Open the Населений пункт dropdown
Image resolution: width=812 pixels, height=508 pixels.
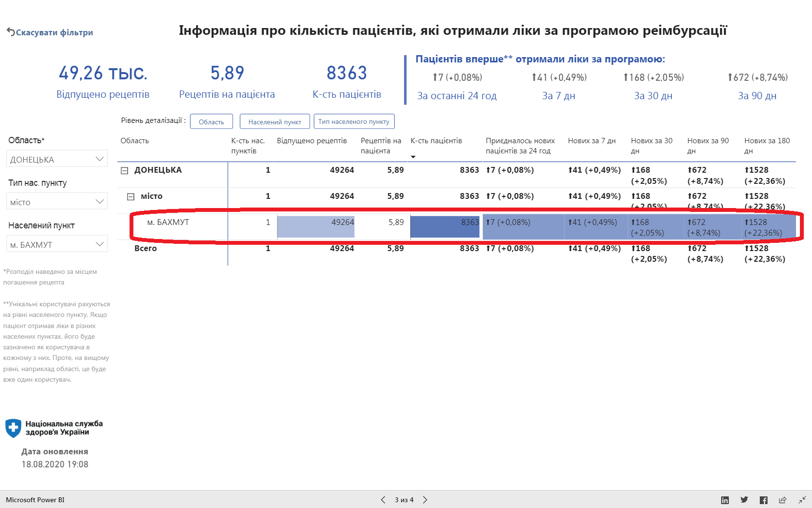(57, 244)
